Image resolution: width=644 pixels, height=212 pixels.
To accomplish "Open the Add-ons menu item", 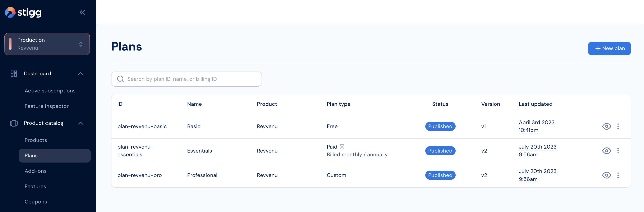I will pyautogui.click(x=36, y=171).
